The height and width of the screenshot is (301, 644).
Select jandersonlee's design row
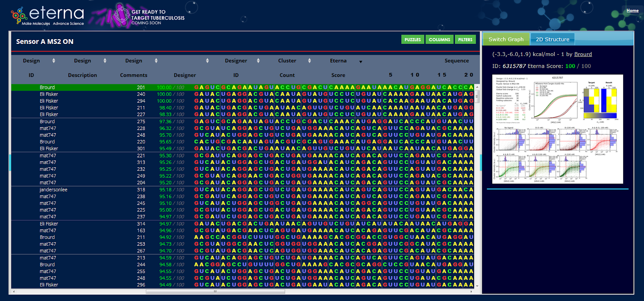pyautogui.click(x=54, y=190)
